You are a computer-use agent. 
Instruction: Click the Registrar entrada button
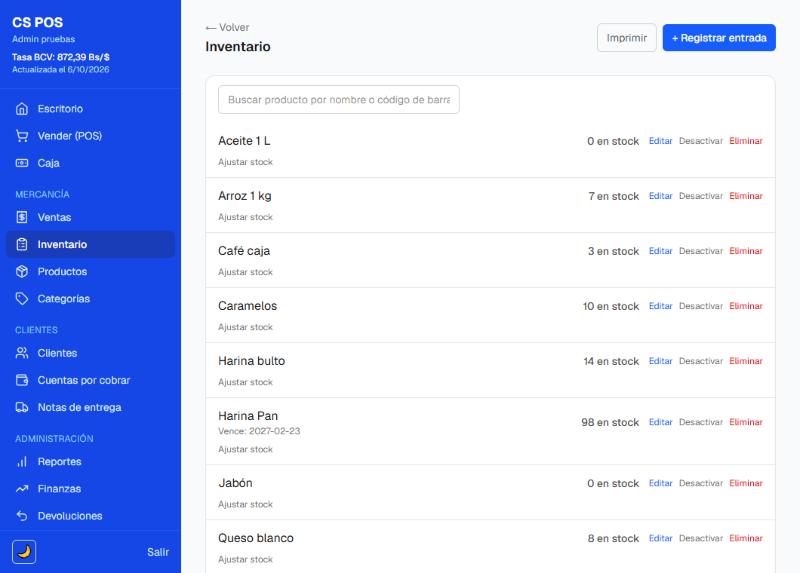pyautogui.click(x=719, y=38)
